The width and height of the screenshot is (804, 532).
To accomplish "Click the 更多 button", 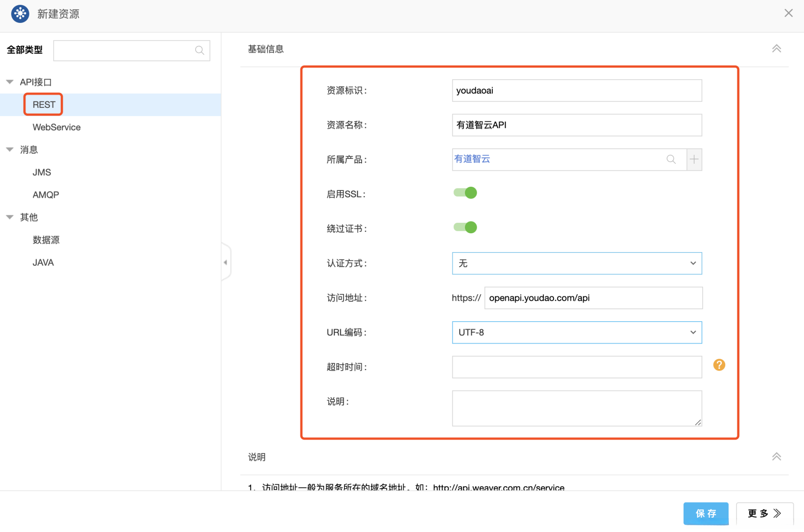I will [x=764, y=514].
